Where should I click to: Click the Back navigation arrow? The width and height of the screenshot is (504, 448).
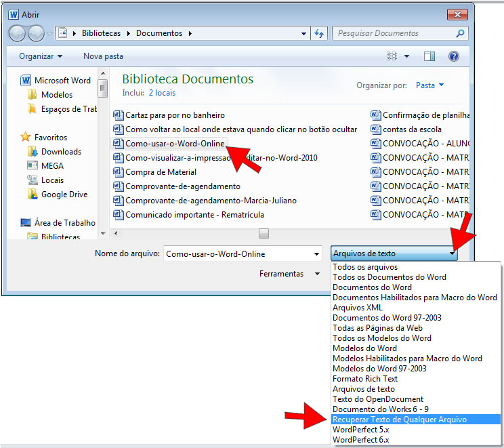point(17,33)
